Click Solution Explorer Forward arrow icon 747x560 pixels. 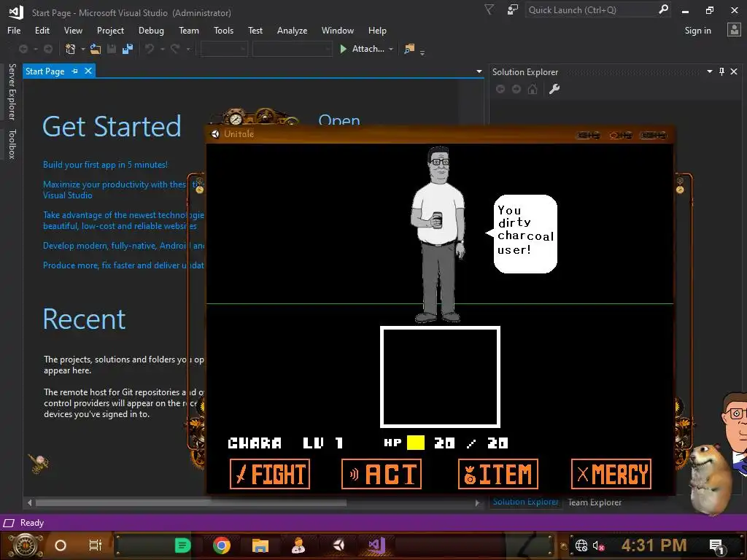[x=516, y=89]
